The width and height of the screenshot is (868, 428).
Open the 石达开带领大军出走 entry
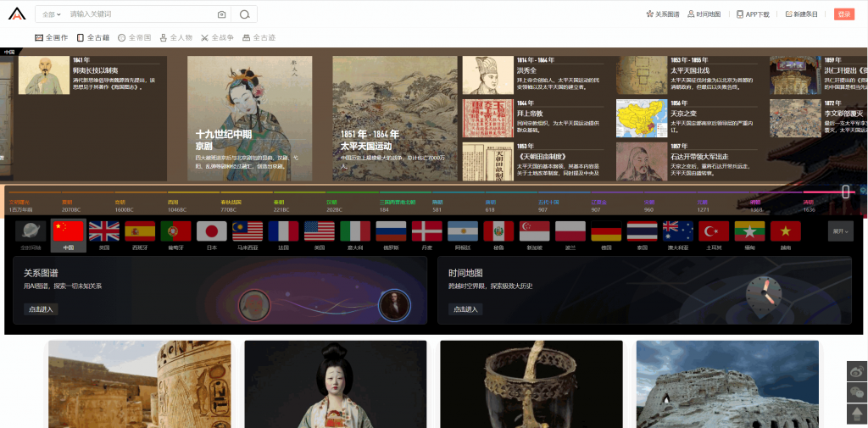point(687,161)
